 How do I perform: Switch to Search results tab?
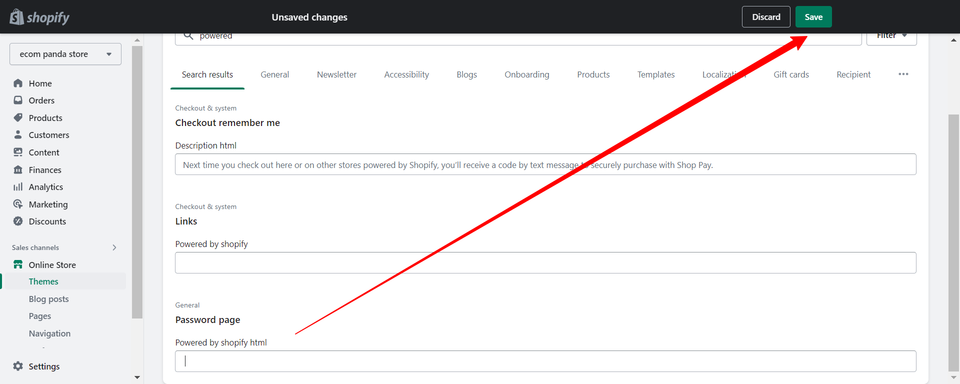coord(207,75)
